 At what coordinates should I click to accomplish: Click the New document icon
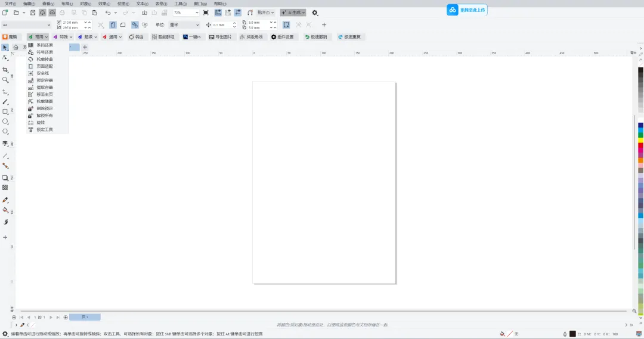coord(5,13)
